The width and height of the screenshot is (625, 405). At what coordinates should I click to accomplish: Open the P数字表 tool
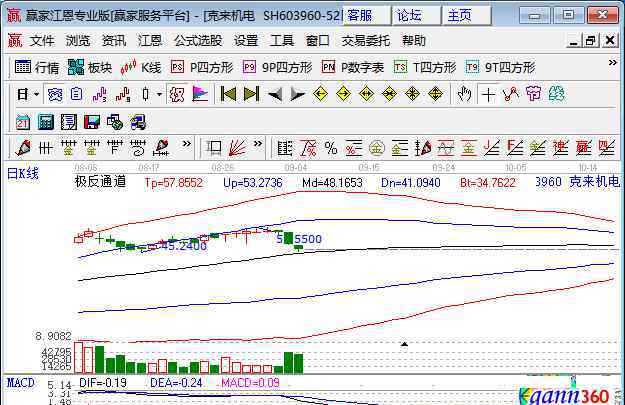[353, 67]
